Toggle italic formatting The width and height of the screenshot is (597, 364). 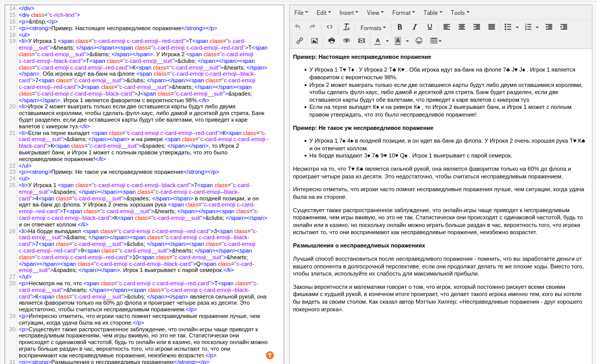point(415,27)
